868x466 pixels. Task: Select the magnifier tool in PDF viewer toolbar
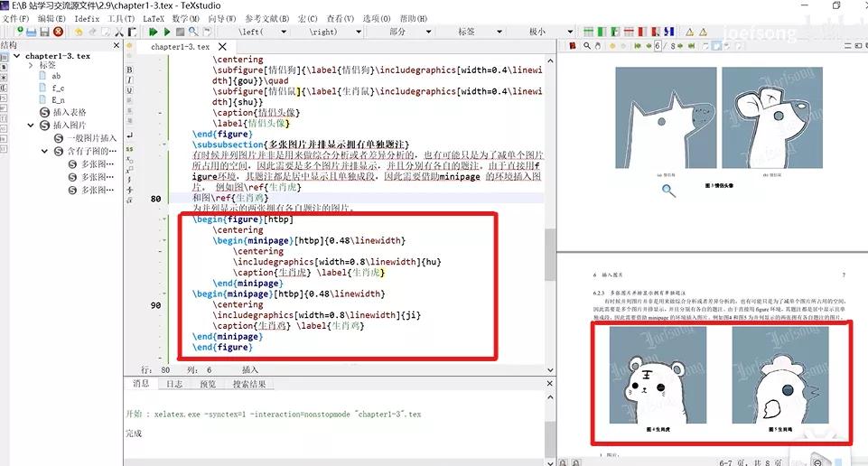pos(587,46)
